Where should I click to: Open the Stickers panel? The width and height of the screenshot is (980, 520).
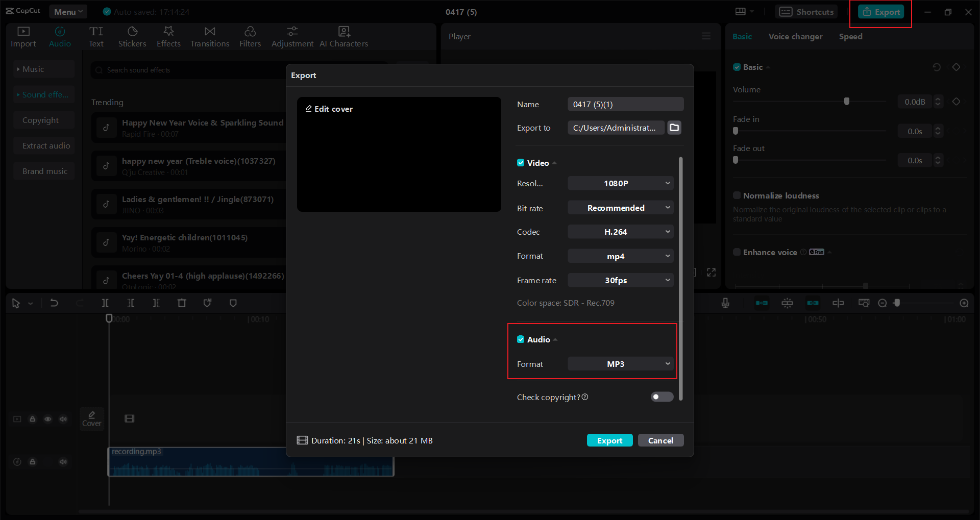(132, 37)
